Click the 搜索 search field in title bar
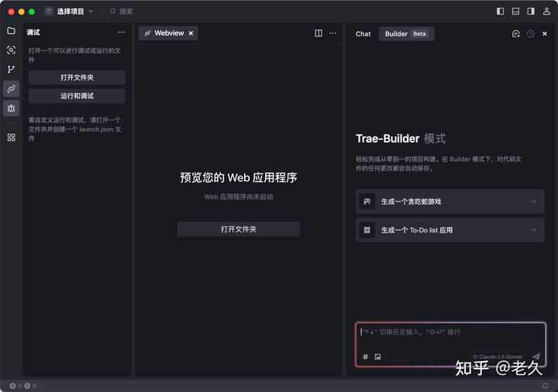This screenshot has height=392, width=558. point(122,12)
